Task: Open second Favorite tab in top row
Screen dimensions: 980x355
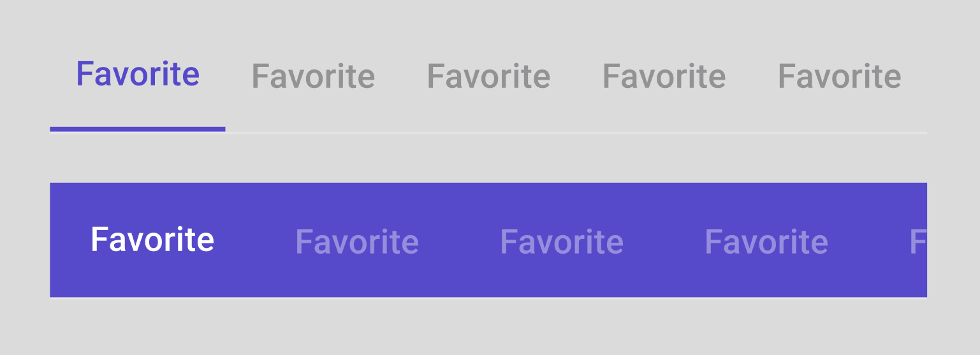Action: click(313, 77)
